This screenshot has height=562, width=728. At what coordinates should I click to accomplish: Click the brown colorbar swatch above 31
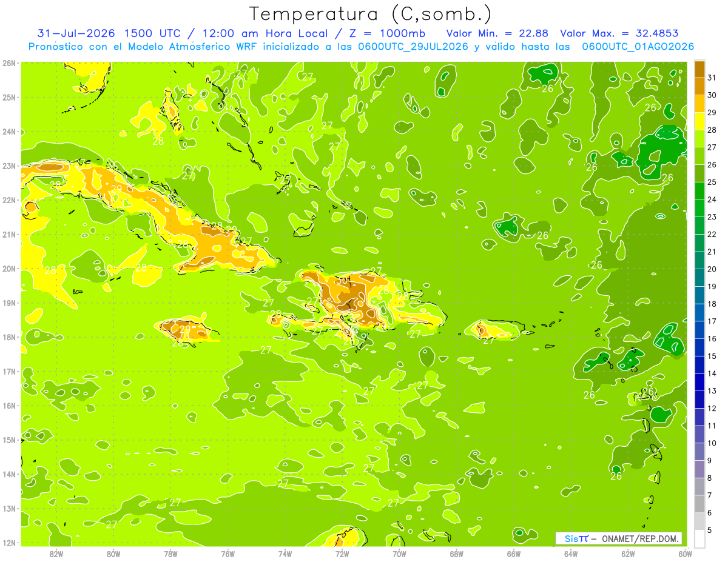click(699, 69)
